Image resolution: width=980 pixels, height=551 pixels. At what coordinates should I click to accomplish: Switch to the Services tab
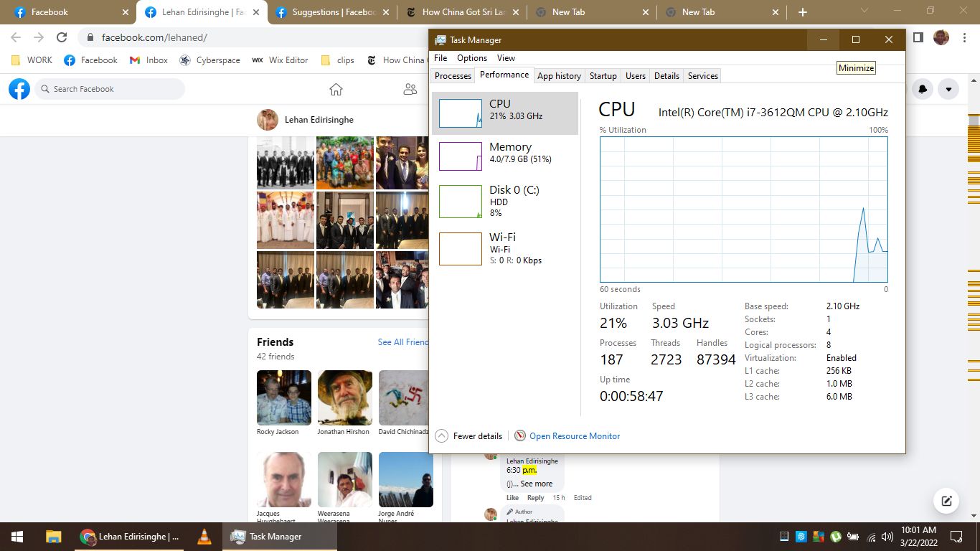(x=703, y=76)
